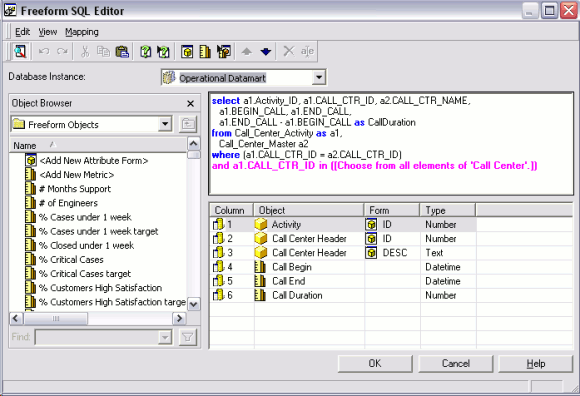
Task: Select the Call End row
Action: [x=343, y=281]
